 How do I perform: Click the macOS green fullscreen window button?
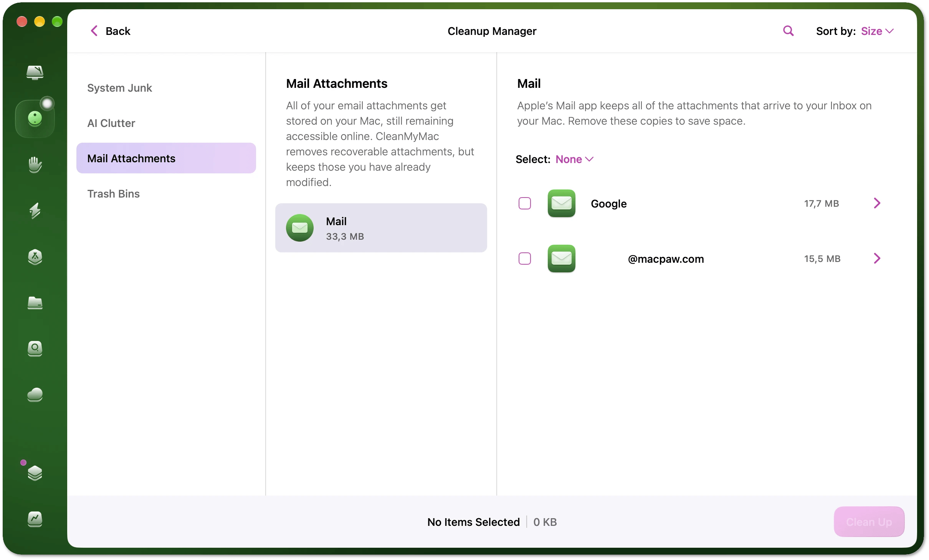click(57, 21)
